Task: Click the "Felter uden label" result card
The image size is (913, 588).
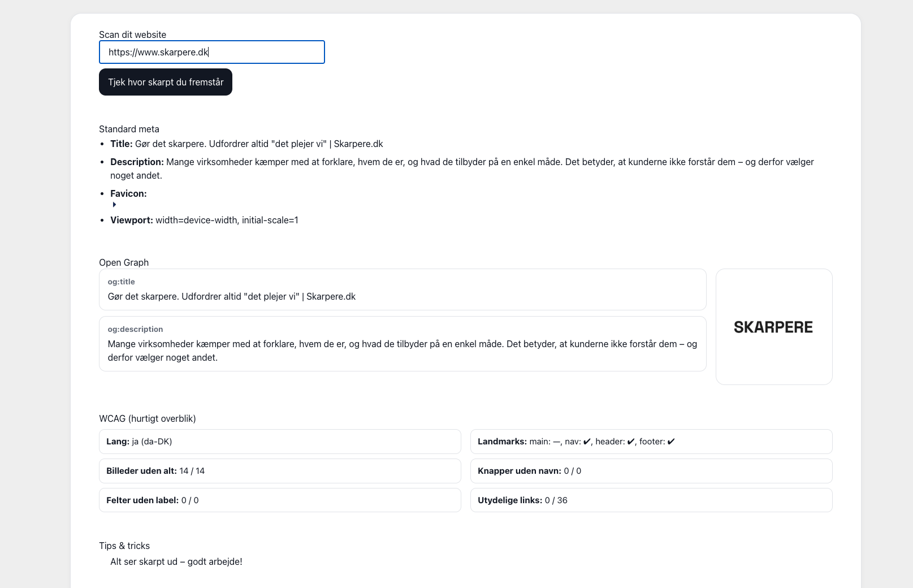Action: (x=280, y=500)
